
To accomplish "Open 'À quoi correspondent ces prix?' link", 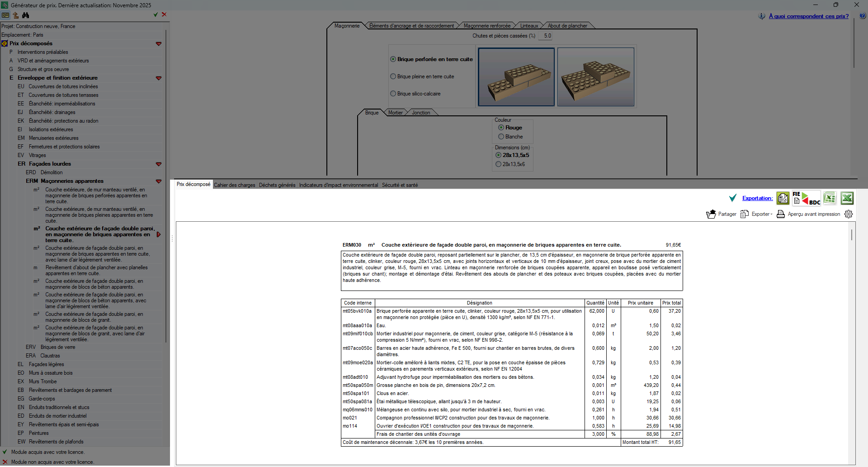I will tap(809, 16).
